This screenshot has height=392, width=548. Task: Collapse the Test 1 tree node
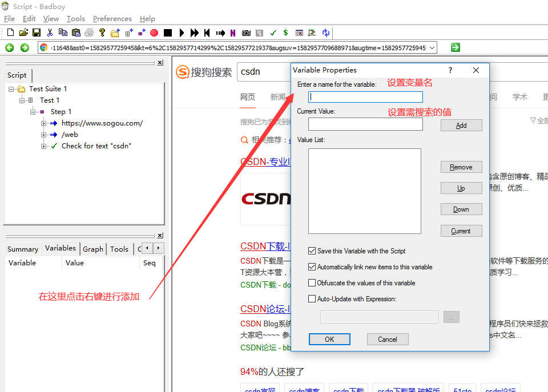(22, 100)
